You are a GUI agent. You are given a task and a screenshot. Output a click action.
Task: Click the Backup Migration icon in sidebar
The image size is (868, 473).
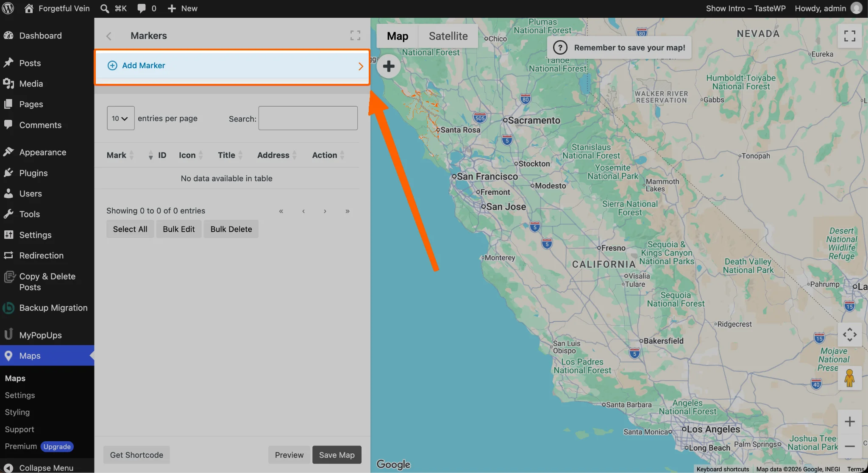pos(8,308)
